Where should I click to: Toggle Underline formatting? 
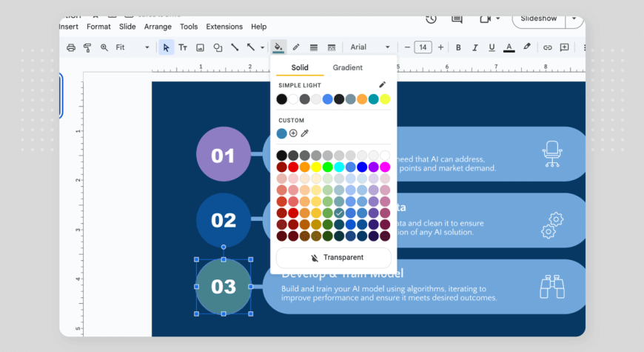[x=492, y=47]
